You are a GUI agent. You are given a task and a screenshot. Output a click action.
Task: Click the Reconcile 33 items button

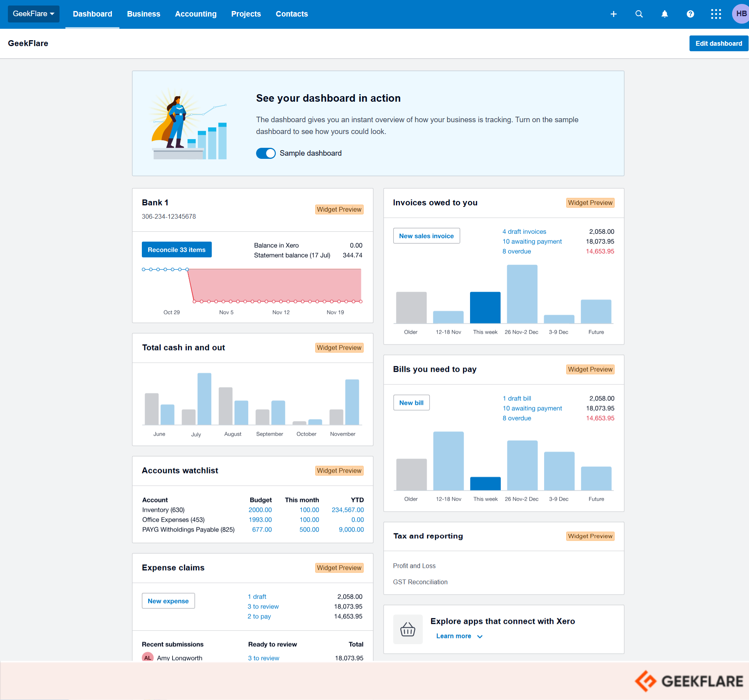[177, 249]
